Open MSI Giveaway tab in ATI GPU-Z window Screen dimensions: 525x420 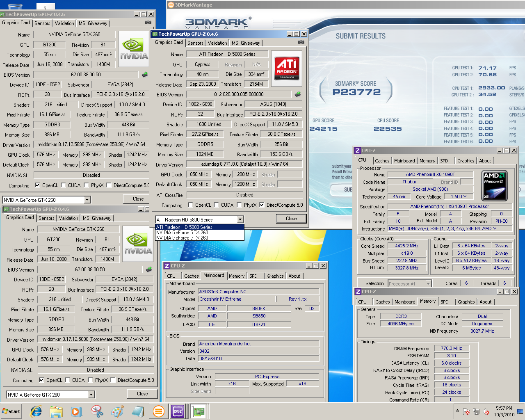click(x=246, y=43)
